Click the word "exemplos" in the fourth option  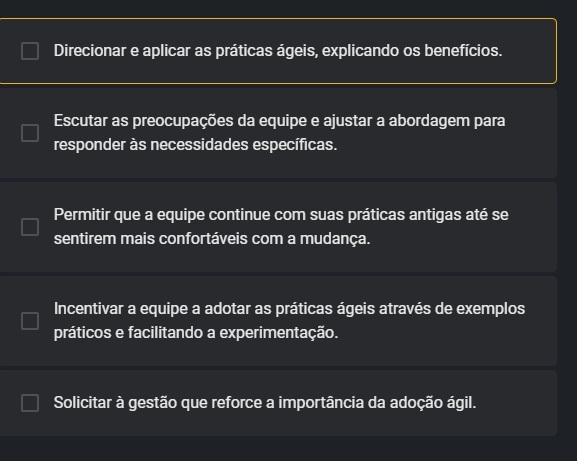click(x=491, y=309)
